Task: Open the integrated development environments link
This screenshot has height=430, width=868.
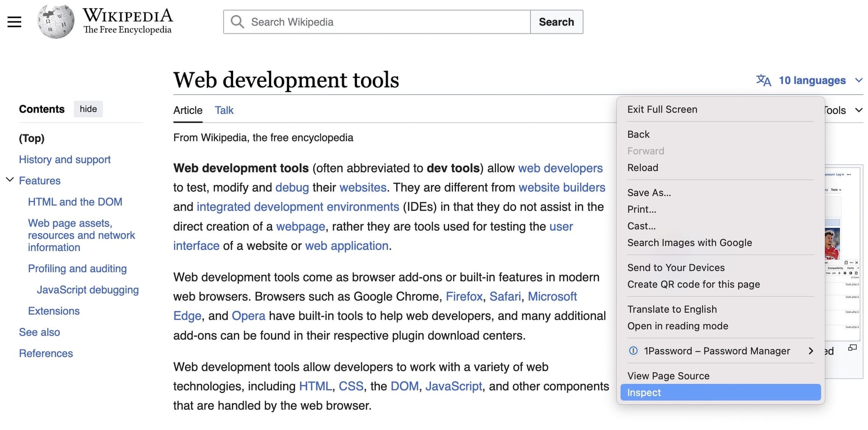Action: click(x=297, y=207)
